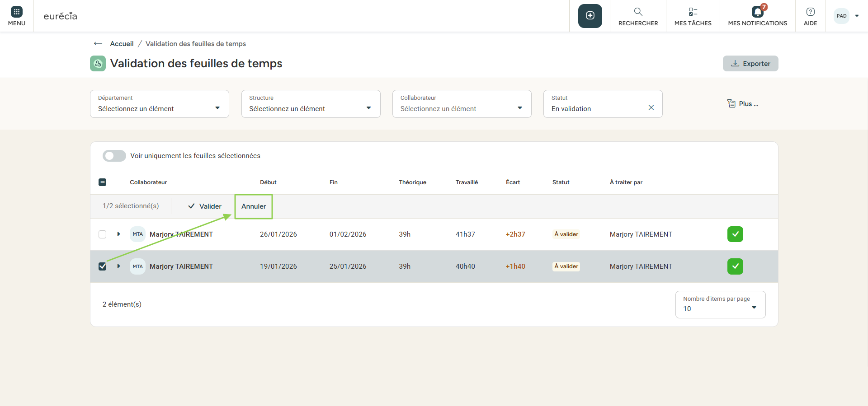Uncheck the 19/01/2026 timesheet row checkbox
868x406 pixels.
click(x=103, y=266)
